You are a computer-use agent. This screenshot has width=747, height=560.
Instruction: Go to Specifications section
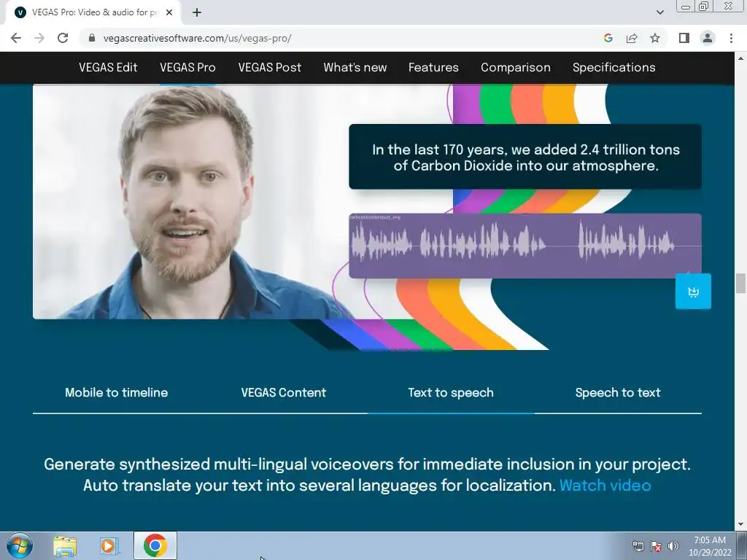click(614, 68)
